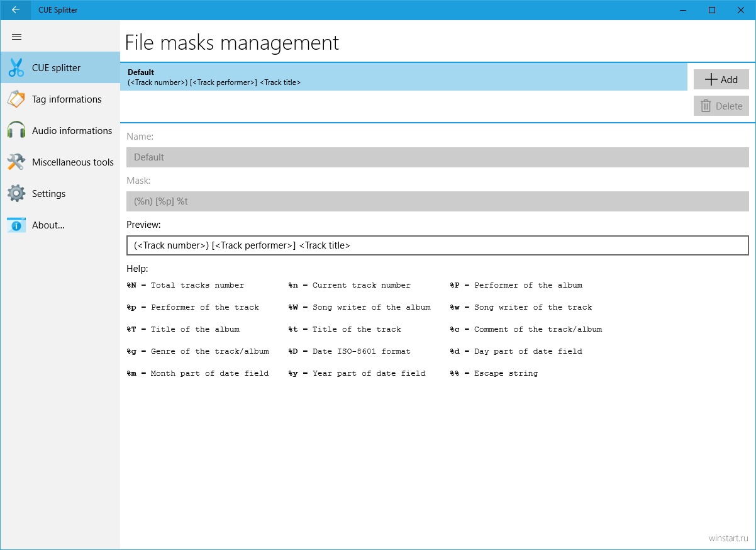Click the Preview text box
756x550 pixels.
437,245
